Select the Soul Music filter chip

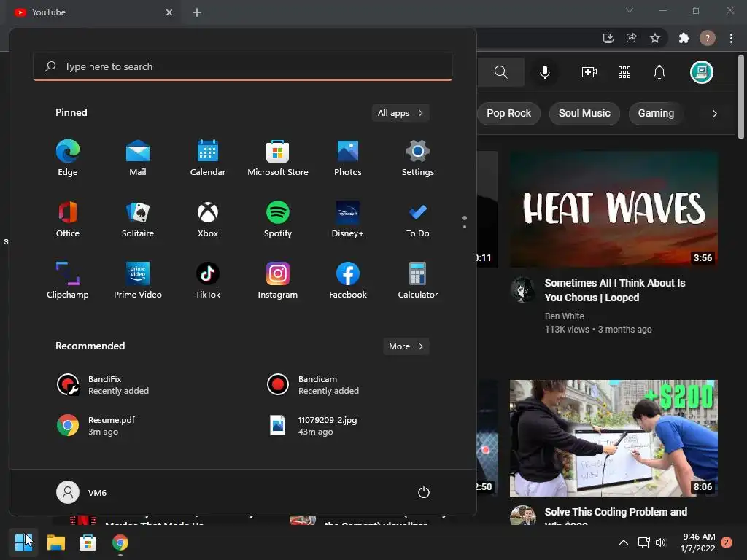pyautogui.click(x=584, y=113)
